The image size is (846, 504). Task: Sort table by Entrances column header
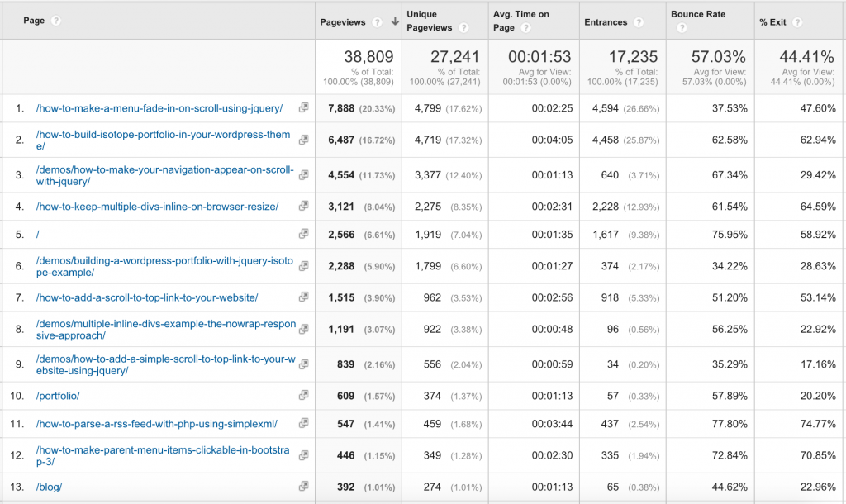tap(606, 22)
